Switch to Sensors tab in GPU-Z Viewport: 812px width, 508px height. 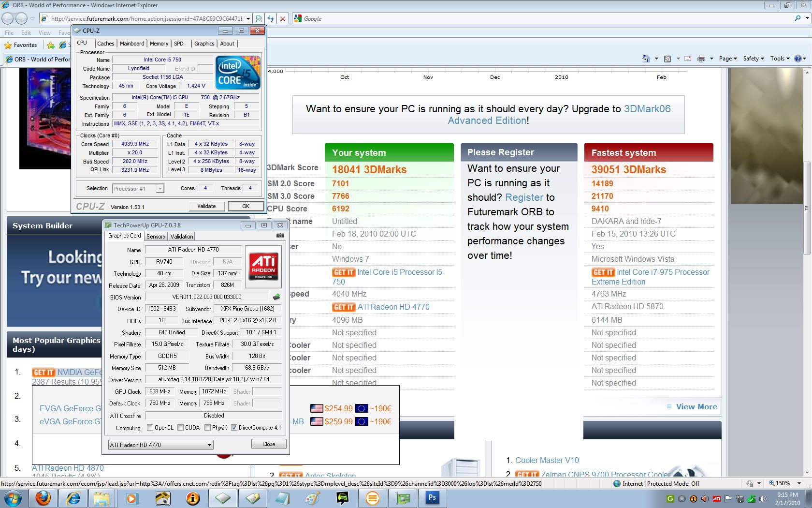point(156,237)
